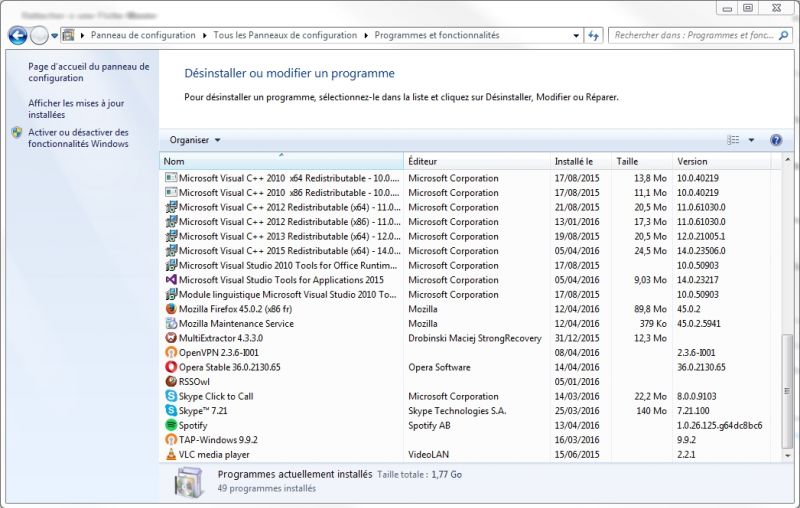The width and height of the screenshot is (800, 508).
Task: Click version 1.0.26.125.g64dc8bc6 cell
Action: pos(719,425)
